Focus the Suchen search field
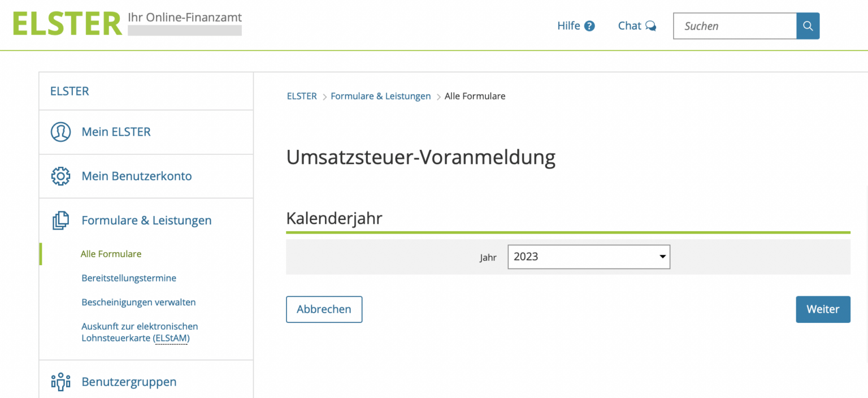Image resolution: width=868 pixels, height=398 pixels. (735, 26)
